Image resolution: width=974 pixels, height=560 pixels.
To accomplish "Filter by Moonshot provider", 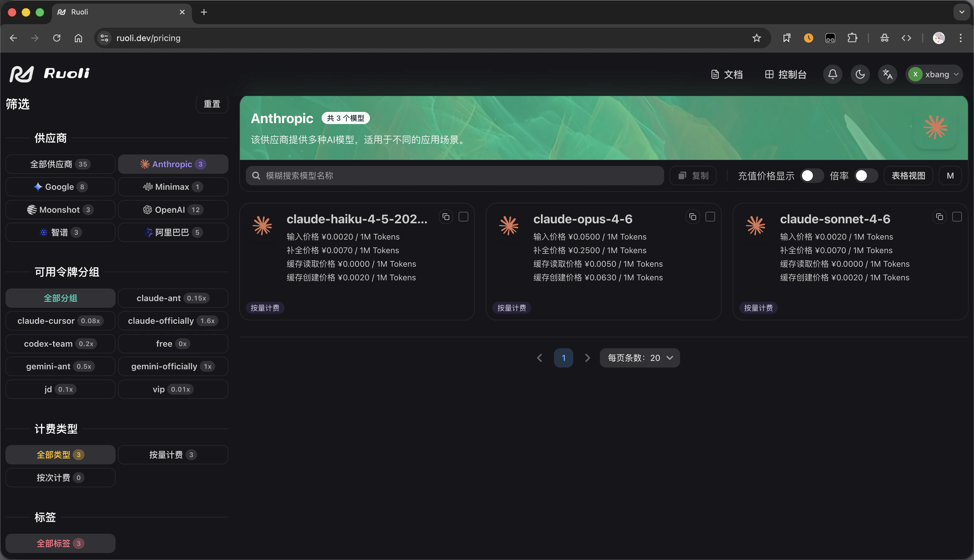I will tap(60, 210).
